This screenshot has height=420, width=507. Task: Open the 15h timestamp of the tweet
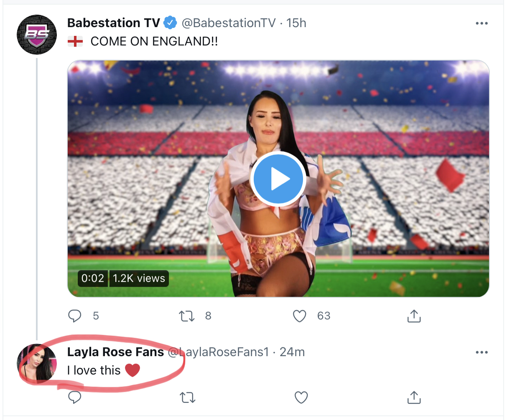click(296, 23)
